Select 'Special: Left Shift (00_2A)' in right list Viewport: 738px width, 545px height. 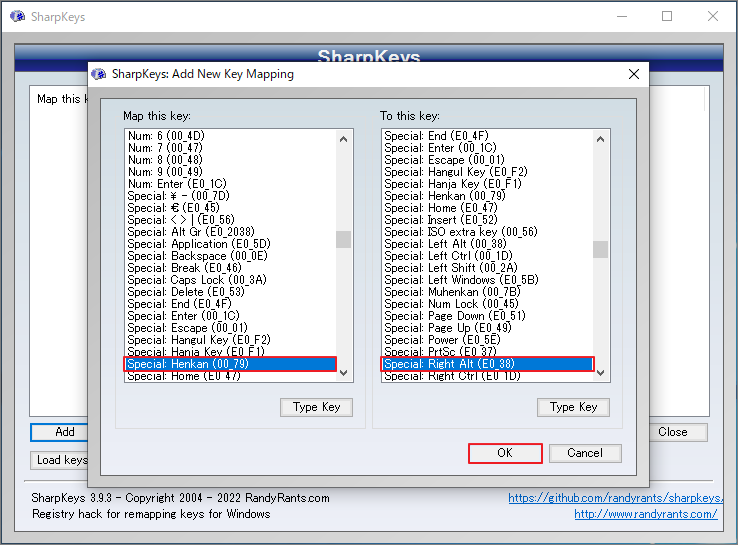point(487,268)
